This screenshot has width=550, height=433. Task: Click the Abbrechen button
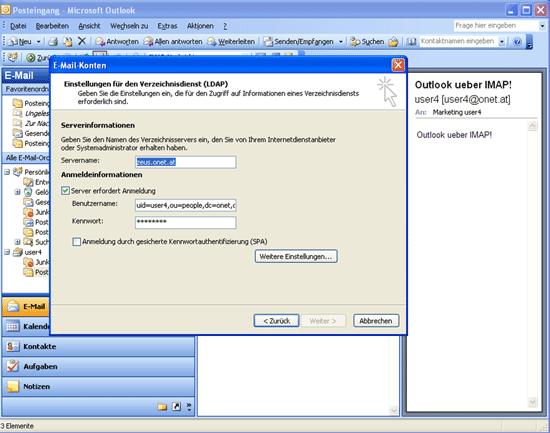(376, 321)
